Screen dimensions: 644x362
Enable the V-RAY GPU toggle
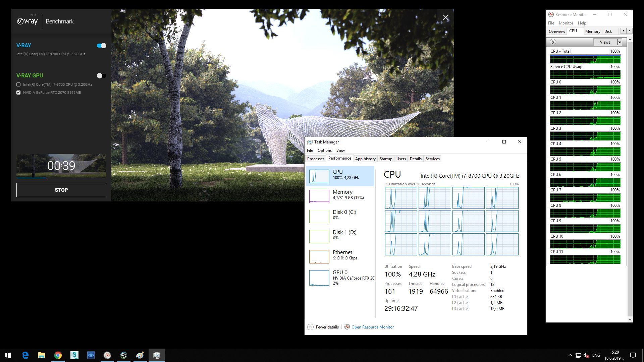click(101, 76)
